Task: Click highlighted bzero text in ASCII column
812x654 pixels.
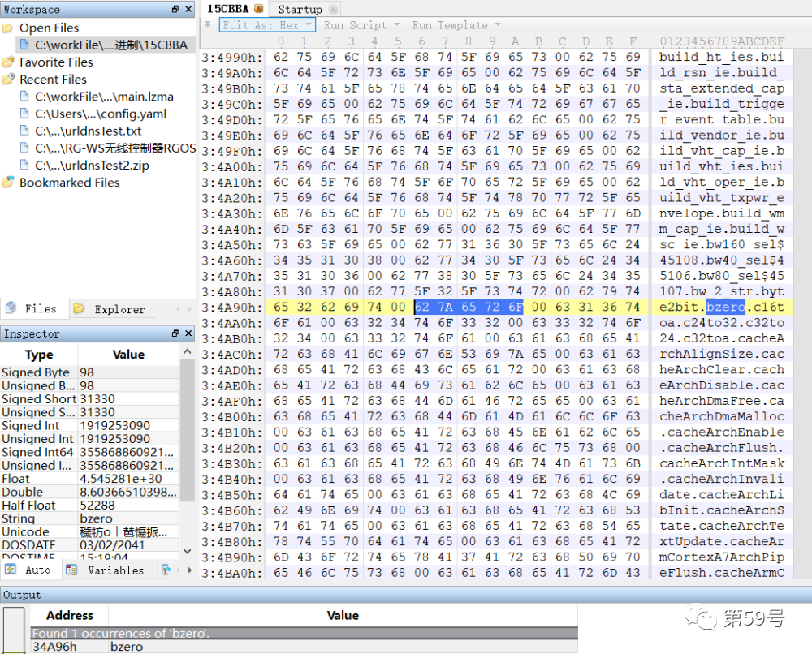Action: 725,308
